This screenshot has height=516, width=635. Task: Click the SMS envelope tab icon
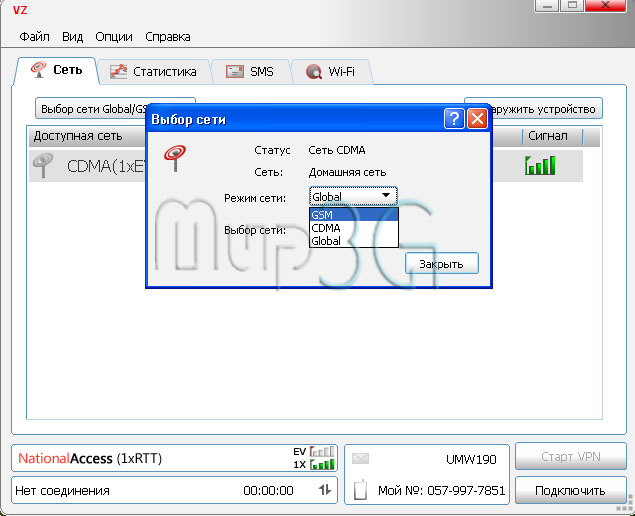[x=234, y=72]
